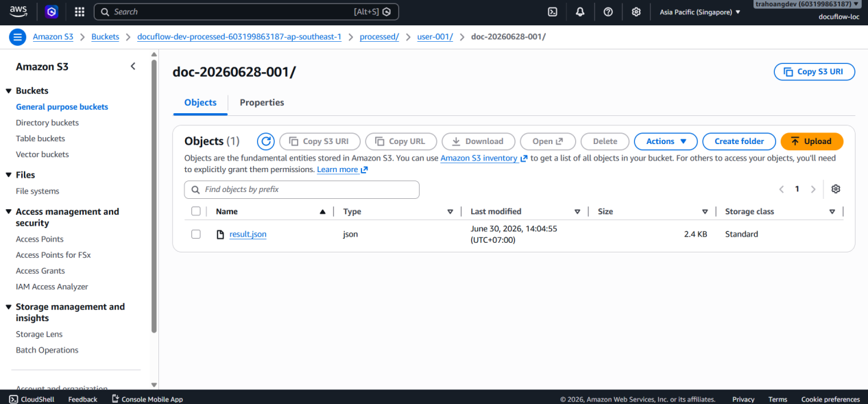The image size is (868, 404).
Task: Open table preferences gear icon
Action: pos(836,189)
